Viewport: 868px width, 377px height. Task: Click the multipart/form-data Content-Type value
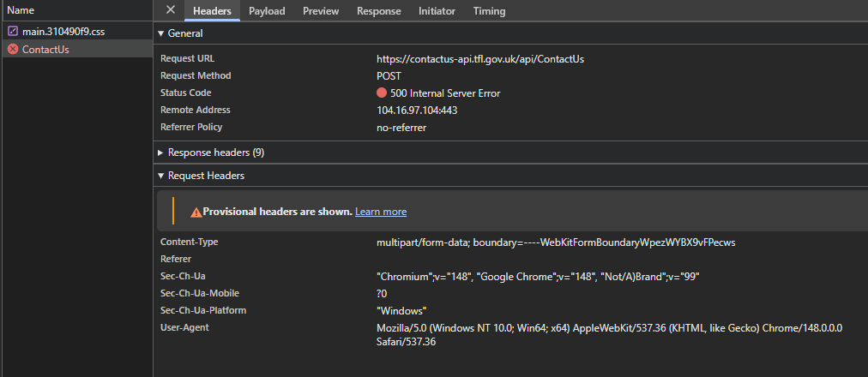[556, 242]
